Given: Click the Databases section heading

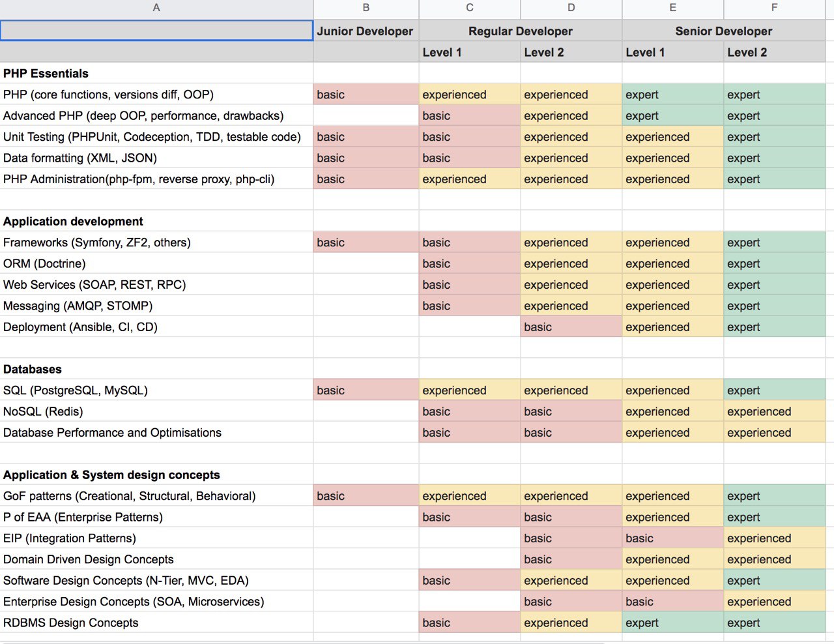Looking at the screenshot, I should coord(156,369).
